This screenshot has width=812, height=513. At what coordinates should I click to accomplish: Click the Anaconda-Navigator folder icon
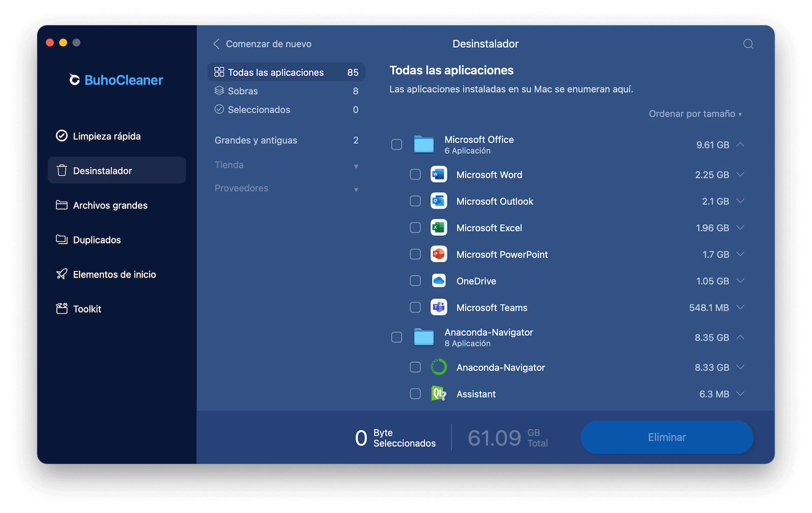click(424, 337)
